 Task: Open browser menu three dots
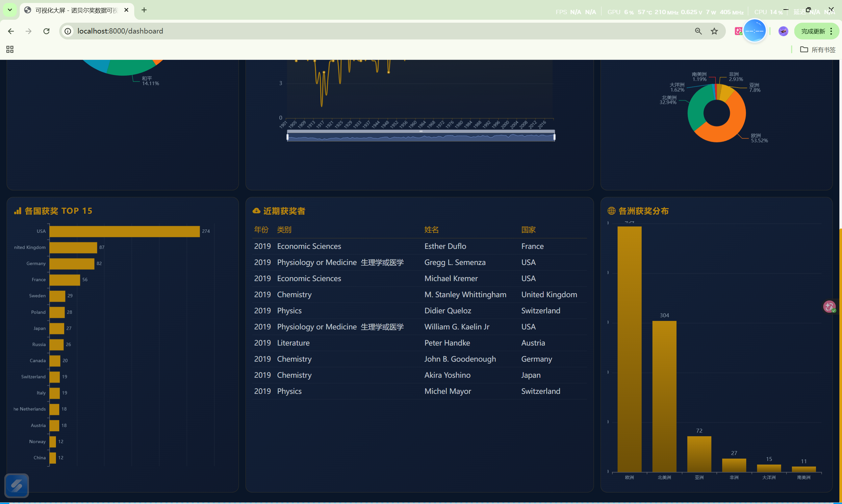point(831,31)
